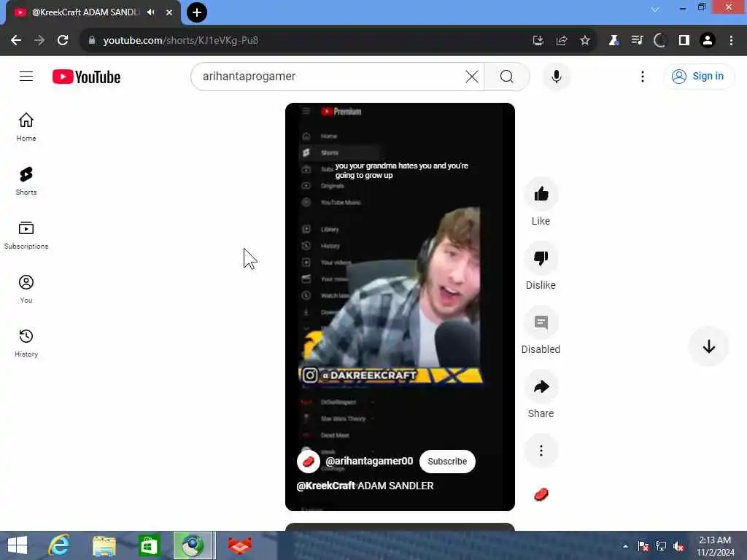Open the red fox app on taskbar
The width and height of the screenshot is (747, 560).
coord(239,545)
